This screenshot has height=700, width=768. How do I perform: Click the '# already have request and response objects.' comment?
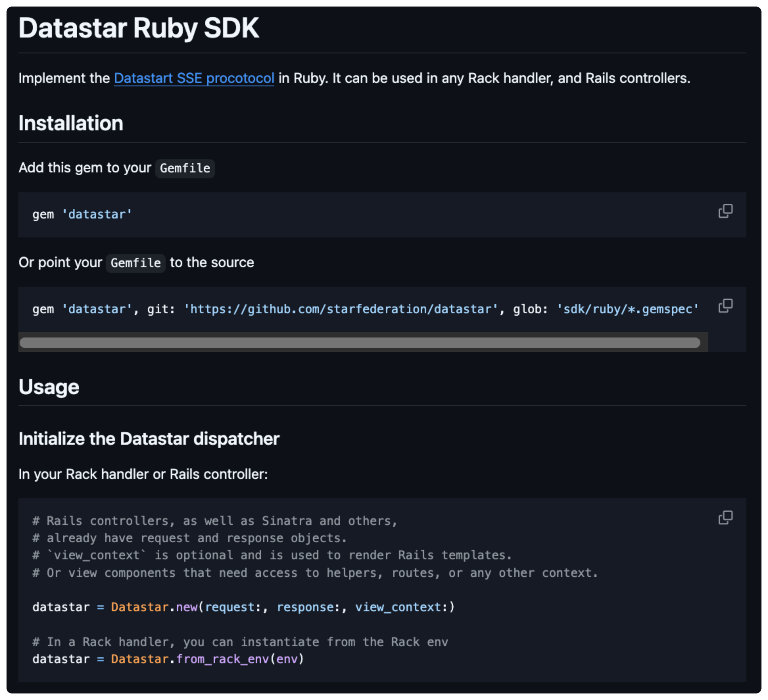pos(190,538)
